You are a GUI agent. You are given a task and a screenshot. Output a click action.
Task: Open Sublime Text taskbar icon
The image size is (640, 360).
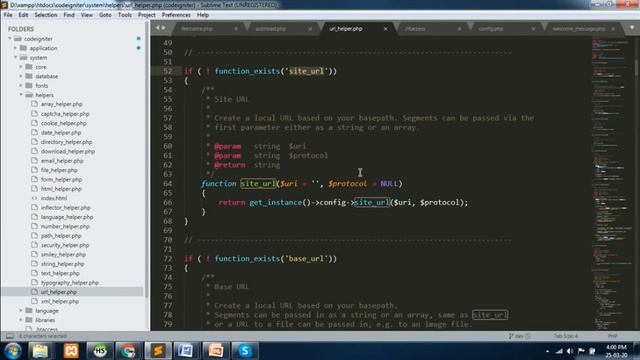point(158,351)
